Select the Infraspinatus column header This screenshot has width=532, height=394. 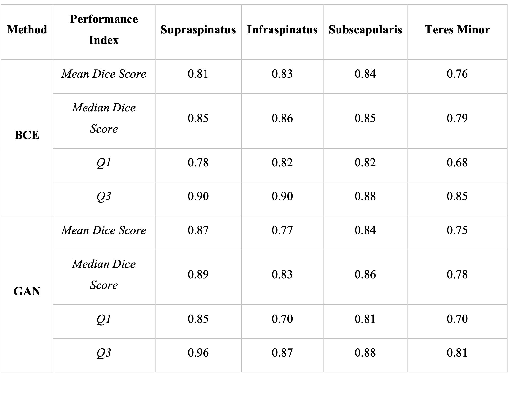point(282,30)
